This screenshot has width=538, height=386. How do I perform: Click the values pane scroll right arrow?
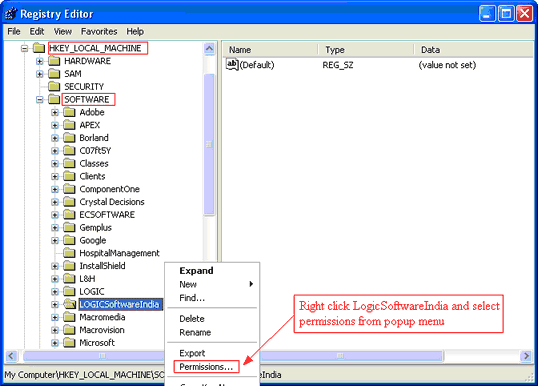[x=526, y=356]
